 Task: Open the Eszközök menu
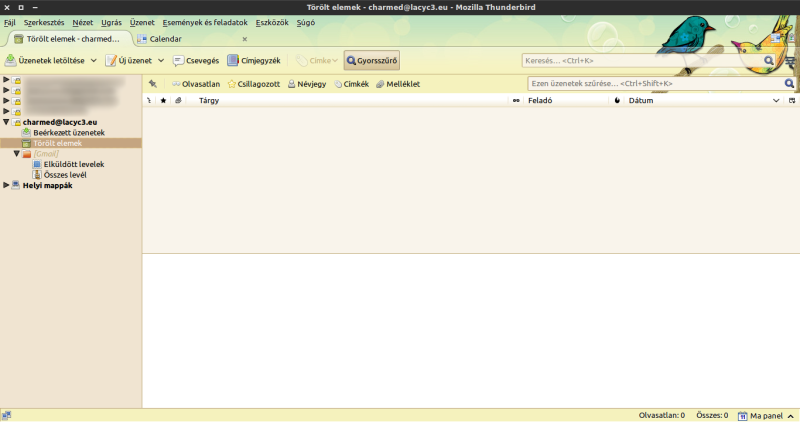click(x=272, y=22)
